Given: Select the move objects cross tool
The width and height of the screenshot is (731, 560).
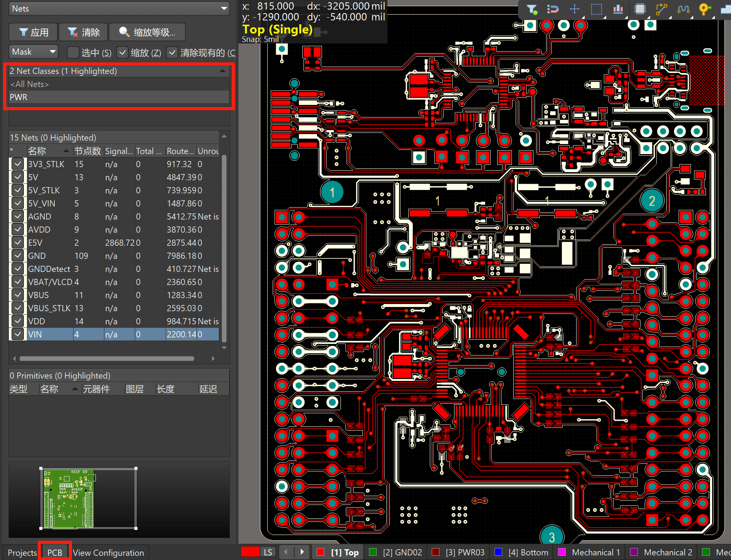Looking at the screenshot, I should [574, 9].
